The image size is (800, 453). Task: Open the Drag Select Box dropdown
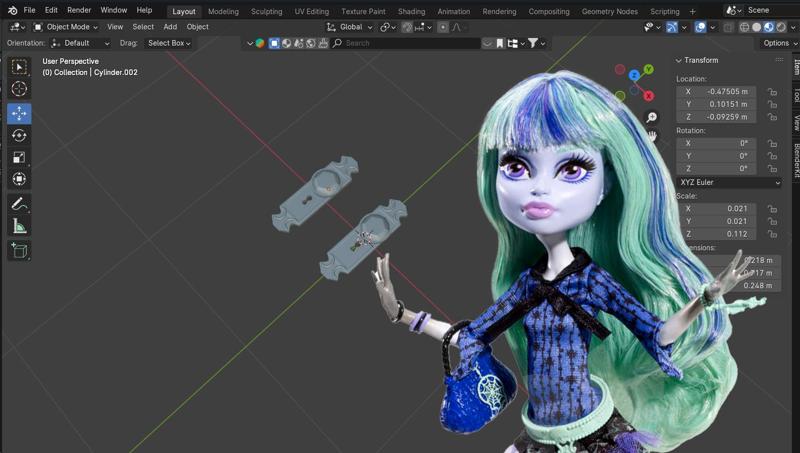point(169,43)
